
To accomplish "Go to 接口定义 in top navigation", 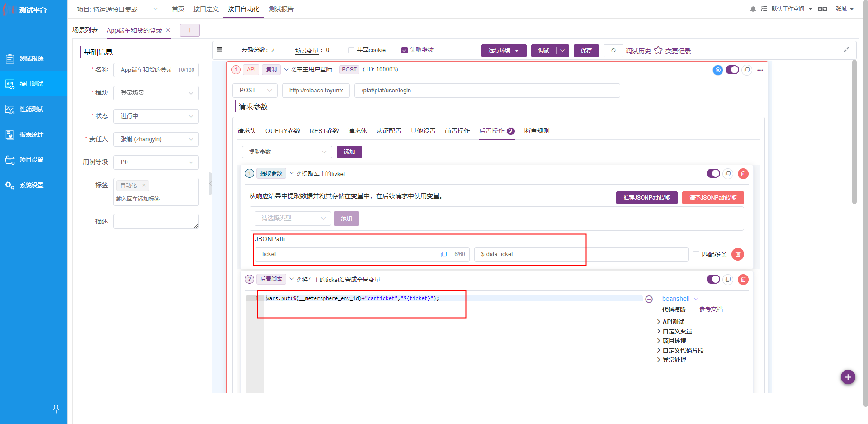I will [206, 9].
